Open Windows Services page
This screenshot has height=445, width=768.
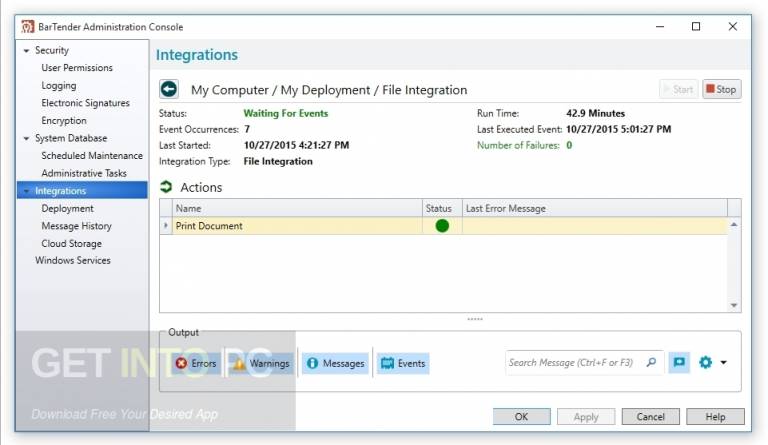coord(72,260)
